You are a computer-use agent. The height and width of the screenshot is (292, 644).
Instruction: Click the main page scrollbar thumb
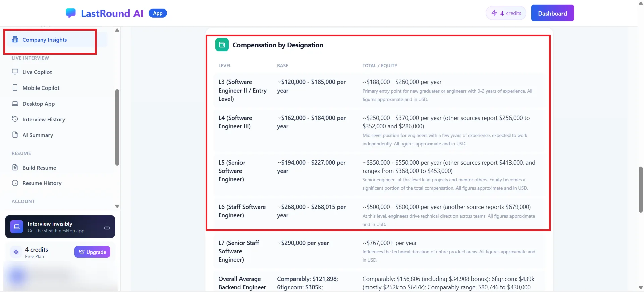pos(641,189)
